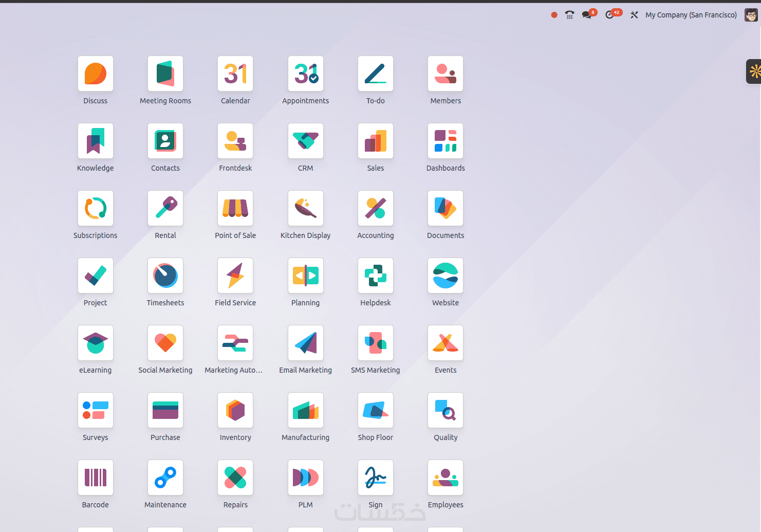Open the Website app
The width and height of the screenshot is (761, 532).
(x=446, y=276)
